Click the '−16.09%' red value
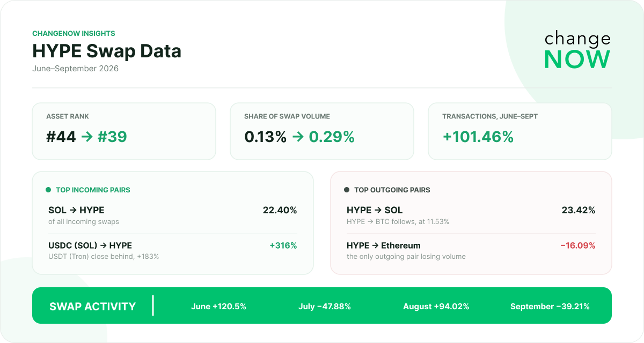 [578, 245]
